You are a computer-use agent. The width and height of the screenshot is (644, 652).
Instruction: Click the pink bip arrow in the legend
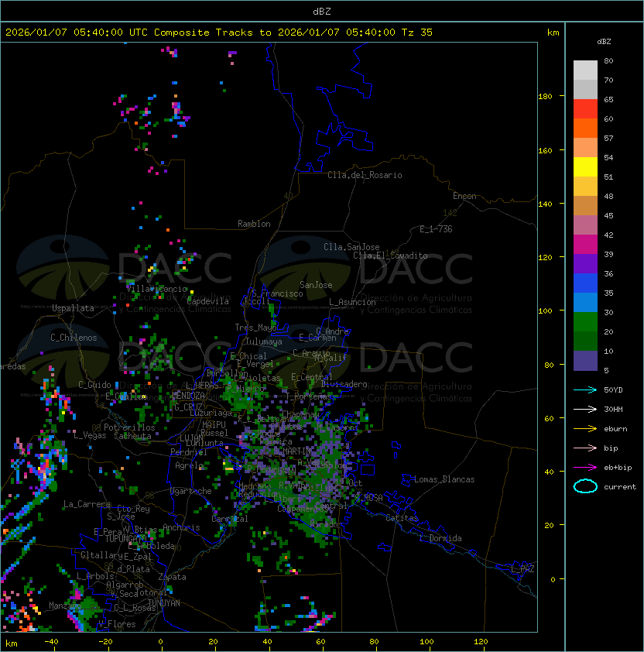click(x=585, y=448)
